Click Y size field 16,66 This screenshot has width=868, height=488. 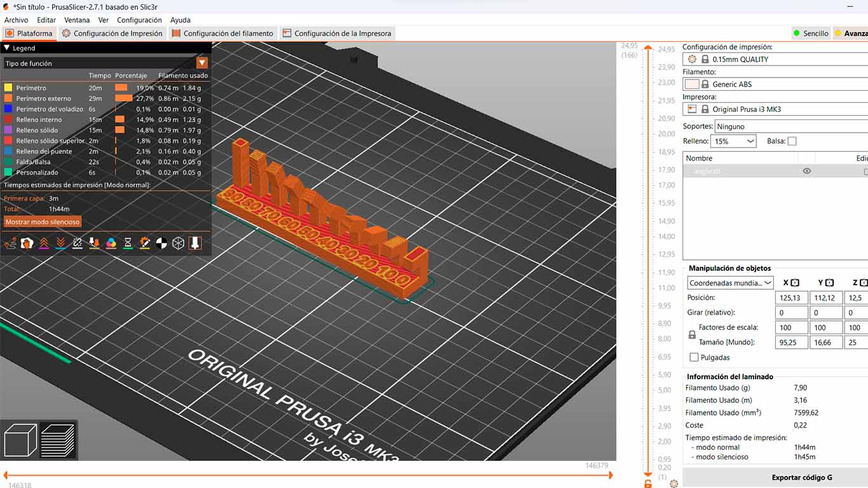[825, 342]
